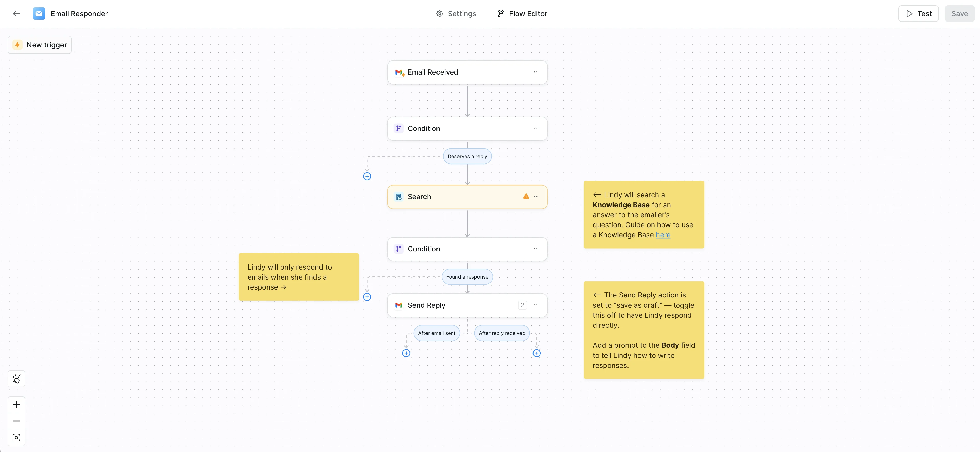Add branch plus beside Deserves a reply

(x=367, y=176)
